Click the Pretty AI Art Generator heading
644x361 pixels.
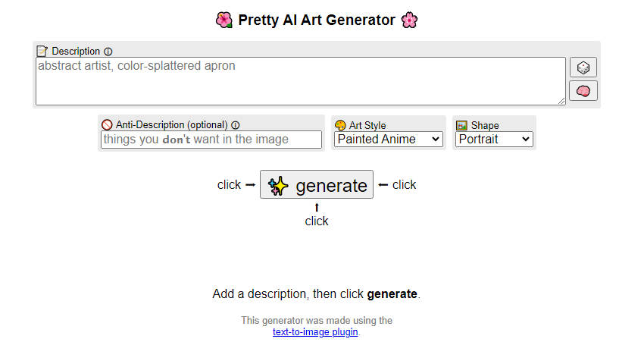click(x=316, y=20)
